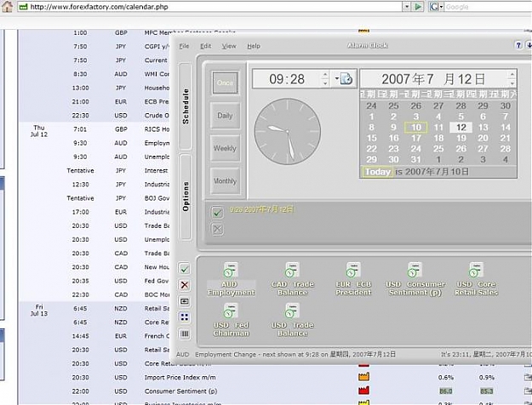Viewport: 532px width, 405px height.
Task: Click the forexfactory.com address bar
Action: pos(210,7)
